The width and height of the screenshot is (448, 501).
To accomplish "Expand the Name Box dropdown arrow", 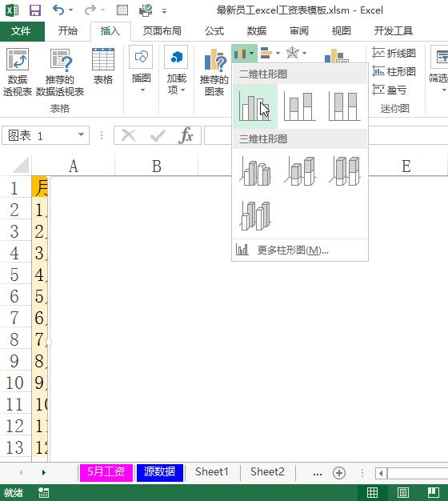I will [81, 135].
